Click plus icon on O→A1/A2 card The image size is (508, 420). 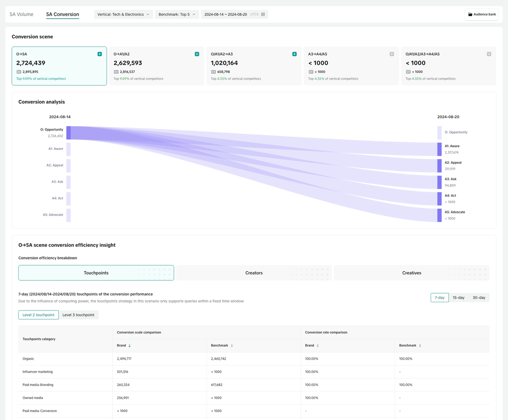tap(197, 54)
